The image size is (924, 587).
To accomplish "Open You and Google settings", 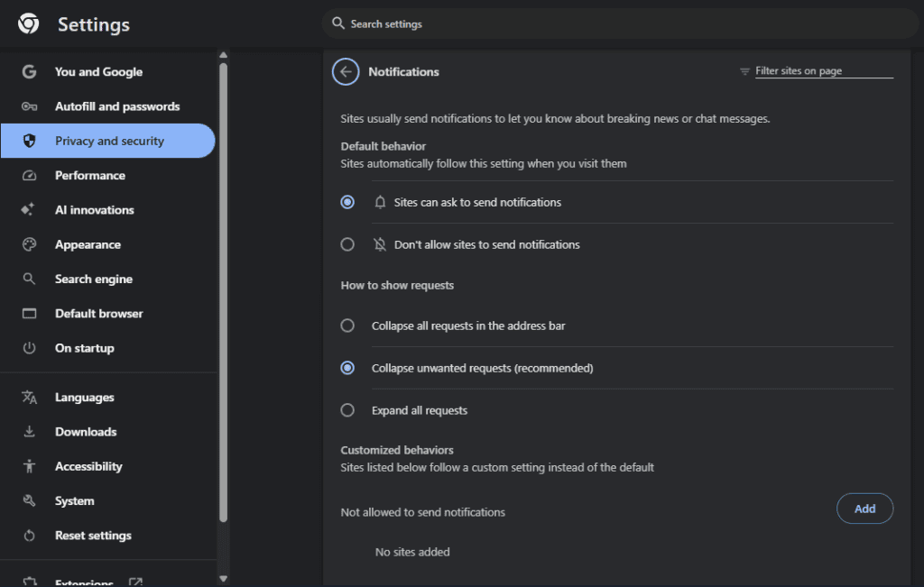I will pos(108,72).
